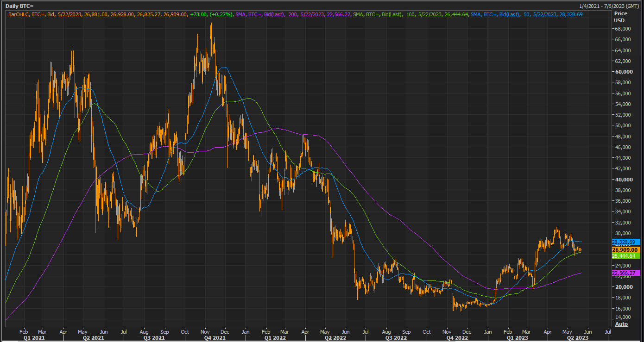Click the Q1 2022 time axis label
The width and height of the screenshot is (644, 342).
275,338
